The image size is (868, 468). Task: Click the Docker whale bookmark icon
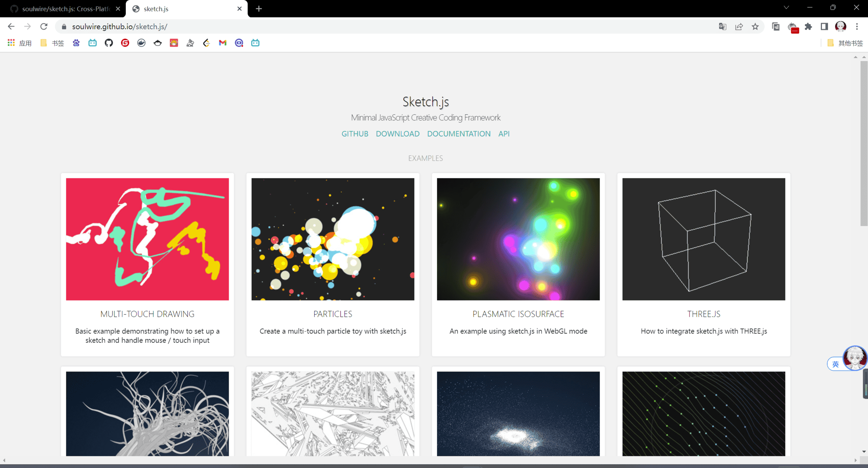(x=141, y=43)
